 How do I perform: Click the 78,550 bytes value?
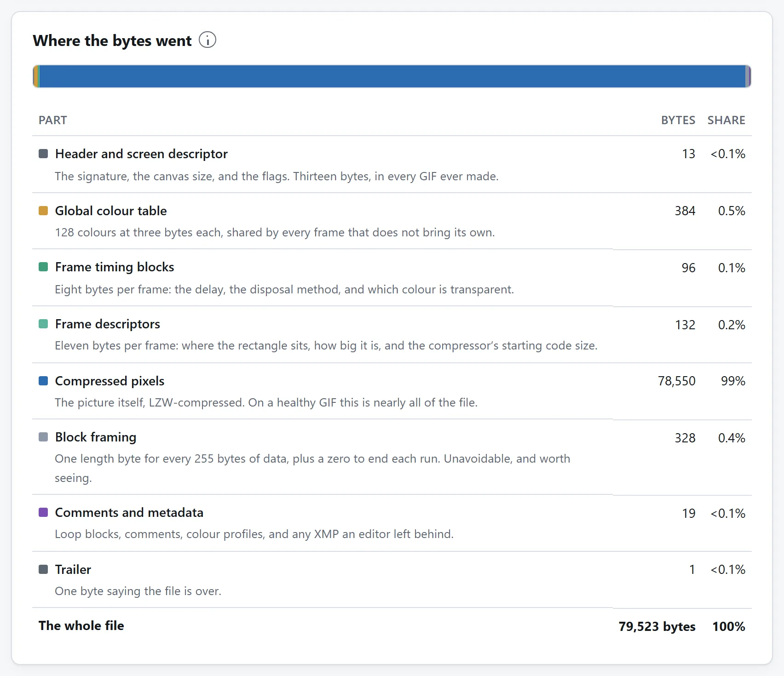tap(676, 381)
